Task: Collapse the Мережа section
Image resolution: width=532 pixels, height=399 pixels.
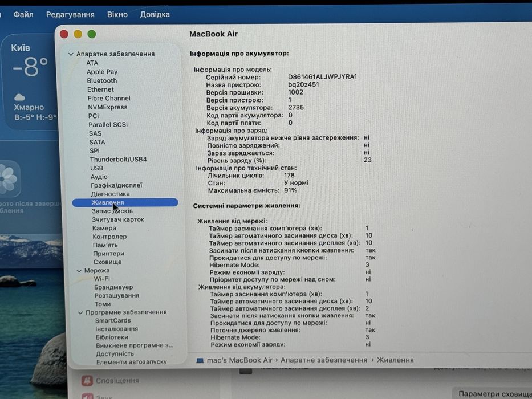Action: pyautogui.click(x=79, y=271)
